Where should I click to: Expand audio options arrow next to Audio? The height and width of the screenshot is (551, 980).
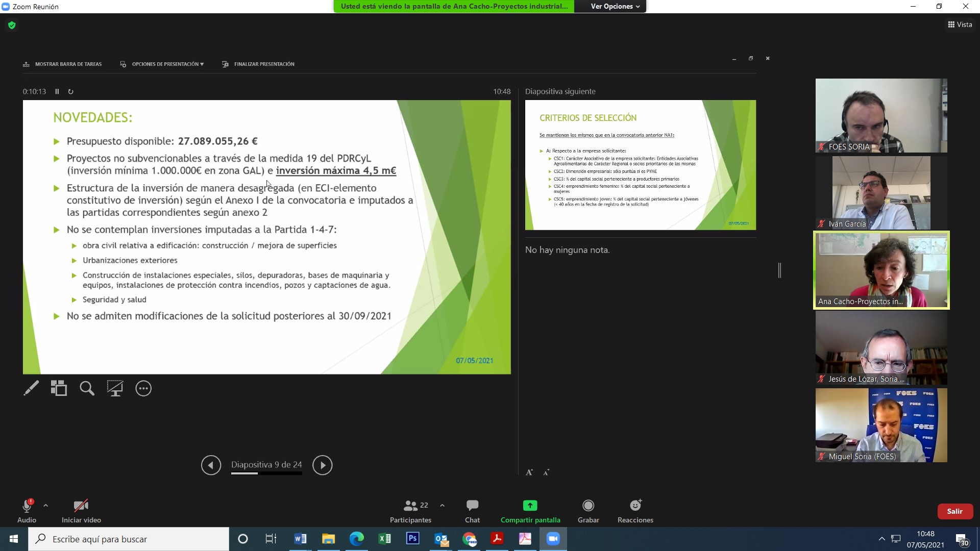46,506
